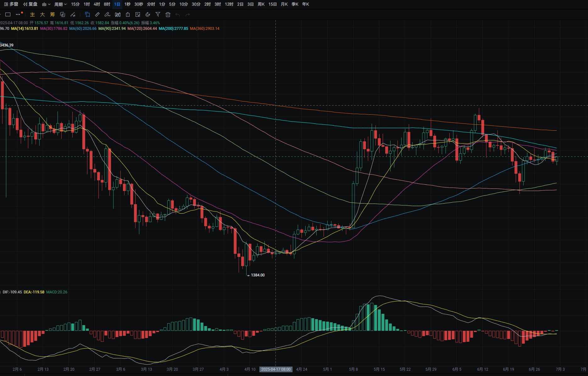Select the active 1日 timeframe
The width and height of the screenshot is (588, 376).
pyautogui.click(x=117, y=4)
